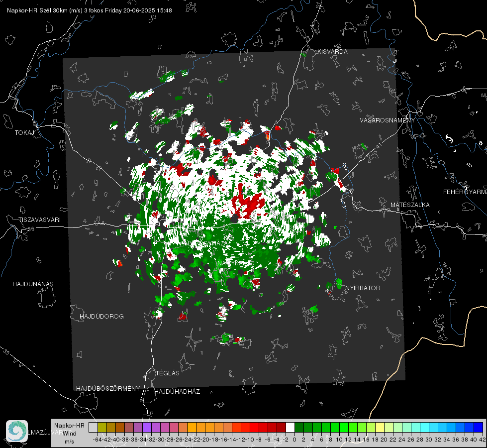Click the positive 30 legend value

429,440
